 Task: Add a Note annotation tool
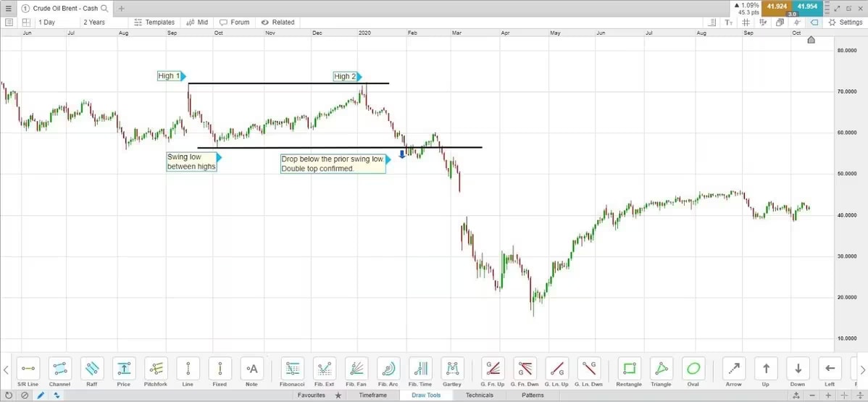[x=251, y=368]
